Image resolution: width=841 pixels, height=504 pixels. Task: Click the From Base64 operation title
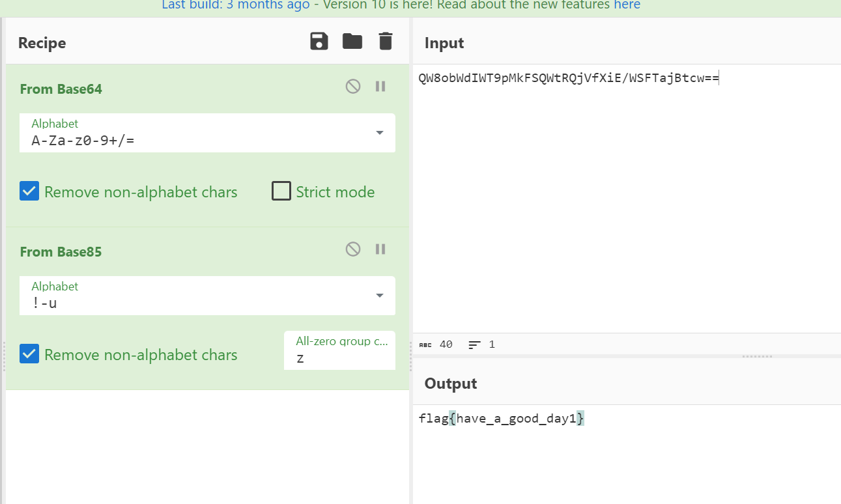click(x=61, y=89)
